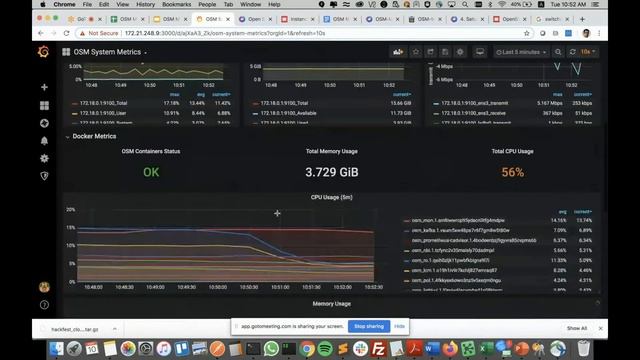Click the Memory Usage panel title

tap(331, 304)
